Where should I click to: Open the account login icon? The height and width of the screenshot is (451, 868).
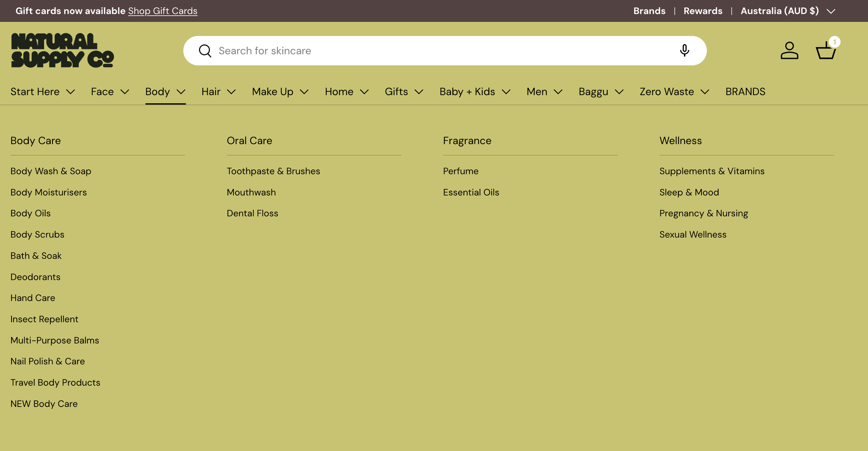pyautogui.click(x=789, y=51)
